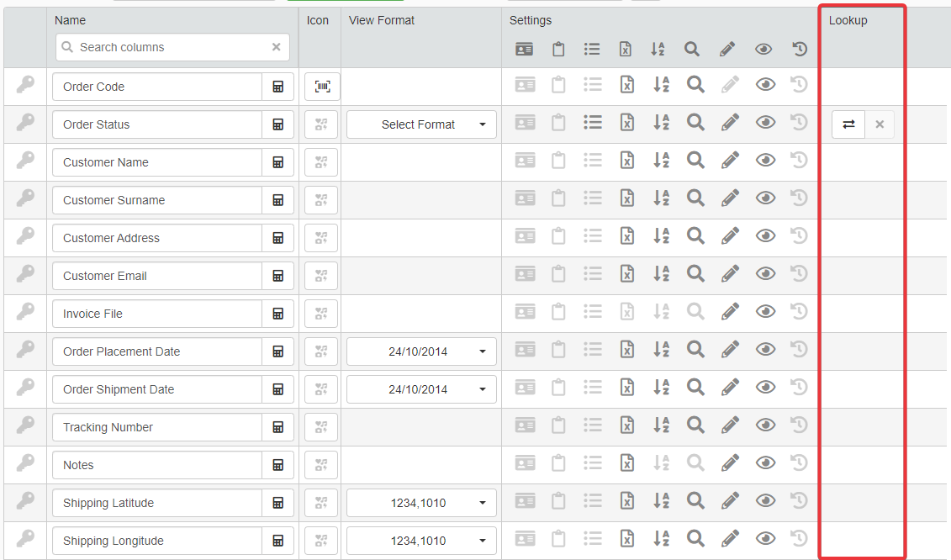Click the Tracking Number name field
The width and height of the screenshot is (951, 560).
[157, 427]
